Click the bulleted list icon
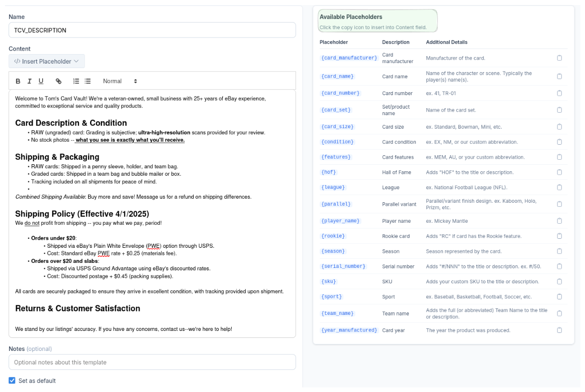The image size is (585, 392). pos(87,81)
